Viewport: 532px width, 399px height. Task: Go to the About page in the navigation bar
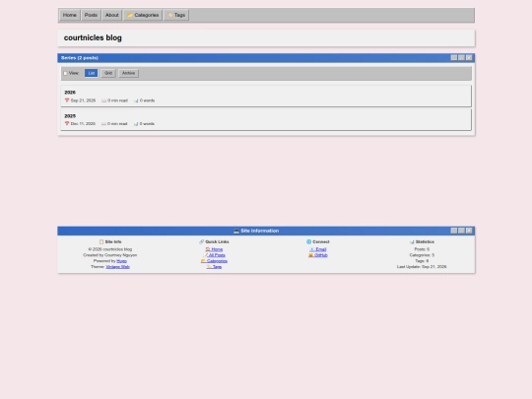pyautogui.click(x=111, y=15)
